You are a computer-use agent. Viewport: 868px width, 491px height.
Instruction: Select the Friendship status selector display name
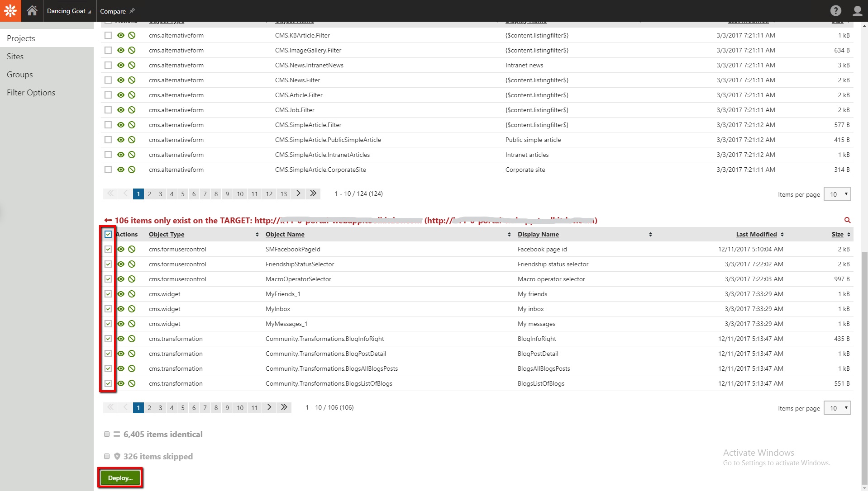tap(553, 264)
